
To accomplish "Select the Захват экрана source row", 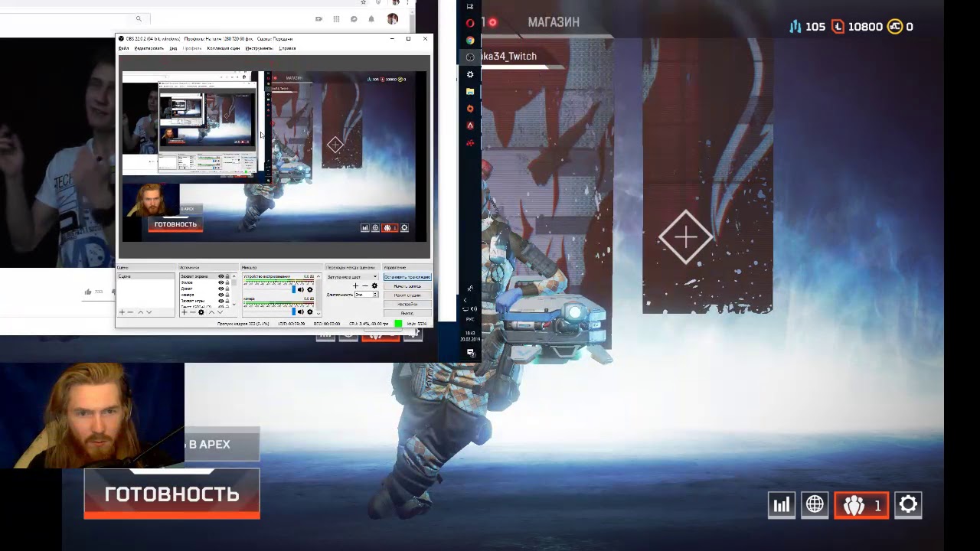I will 205,276.
